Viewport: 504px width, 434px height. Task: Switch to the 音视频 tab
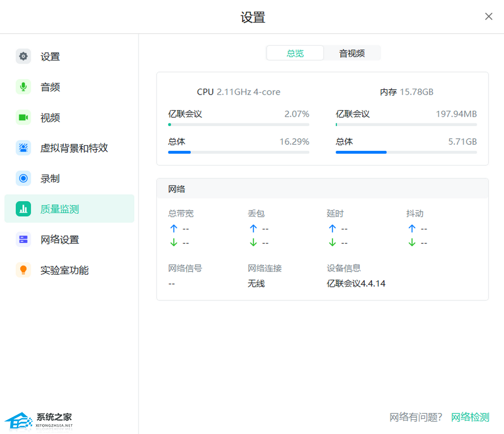coord(352,53)
